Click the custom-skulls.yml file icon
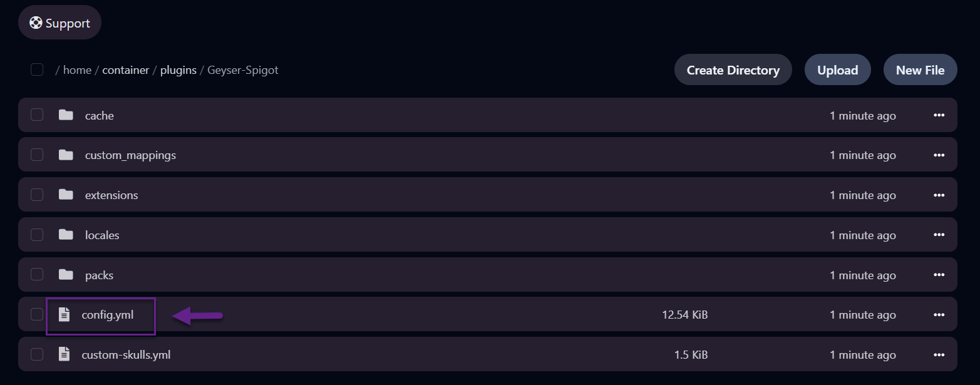This screenshot has width=980, height=385. pyautogui.click(x=64, y=354)
